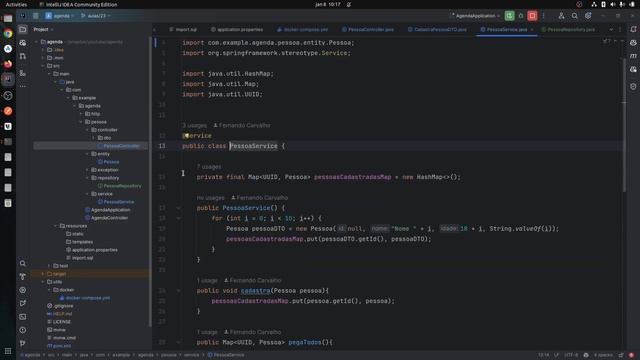Click the cadastra method name link
Viewport: 640px width, 360px height.
(x=256, y=291)
